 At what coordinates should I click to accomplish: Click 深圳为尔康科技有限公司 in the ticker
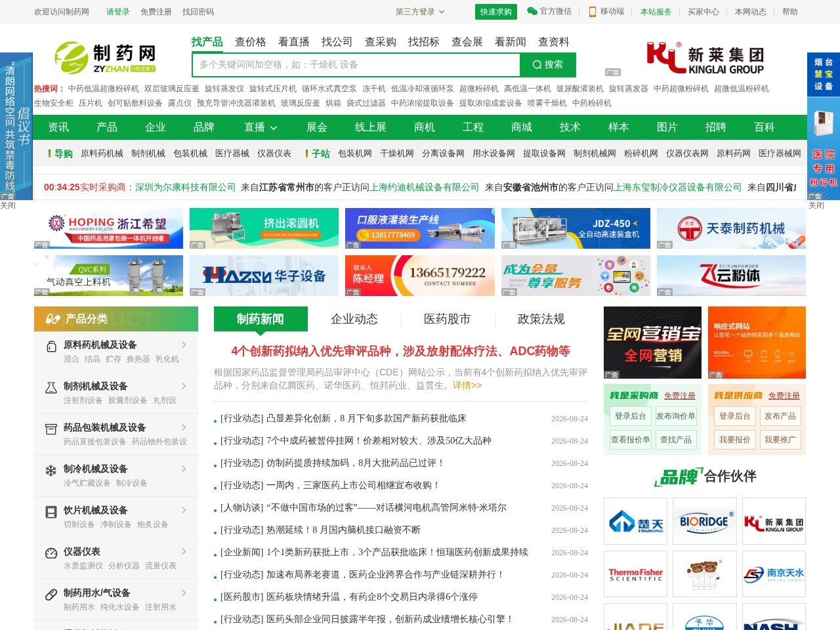[x=185, y=187]
